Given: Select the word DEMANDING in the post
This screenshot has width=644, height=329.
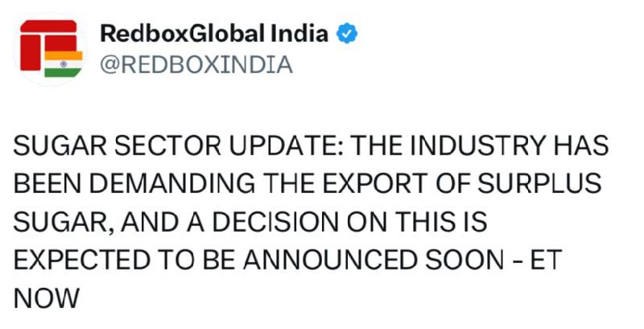Looking at the screenshot, I should click(x=172, y=183).
